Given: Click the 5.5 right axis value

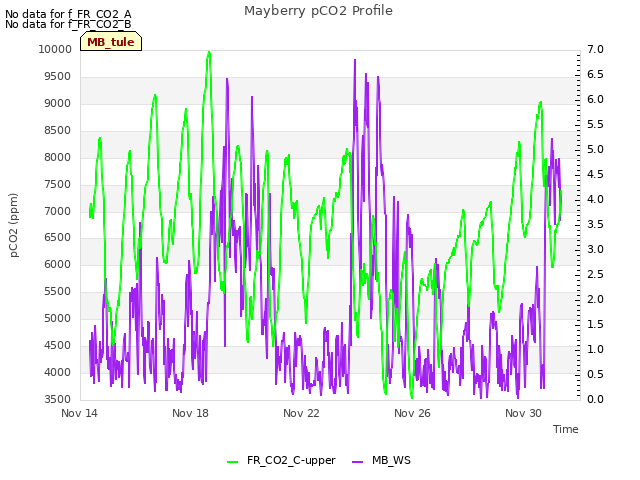Looking at the screenshot, I should click(x=595, y=124).
